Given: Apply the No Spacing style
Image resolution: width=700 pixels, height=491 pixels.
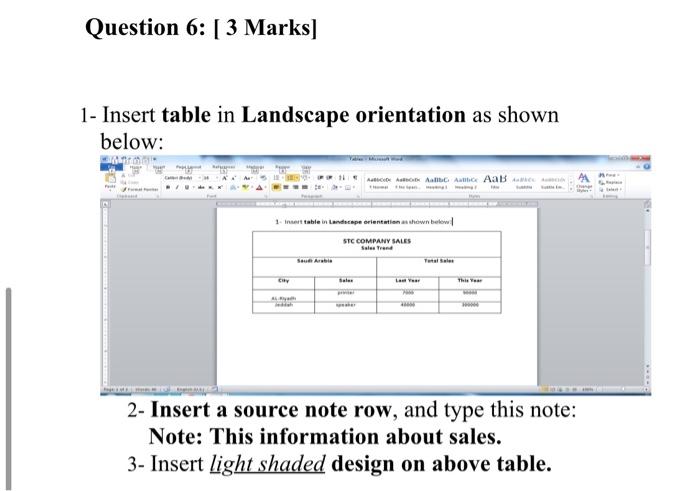Looking at the screenshot, I should 408,182.
